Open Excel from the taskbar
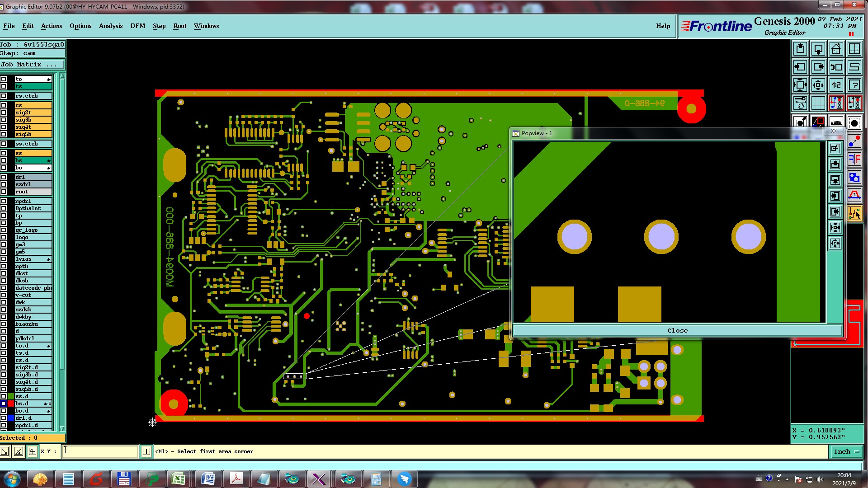 coord(179,479)
